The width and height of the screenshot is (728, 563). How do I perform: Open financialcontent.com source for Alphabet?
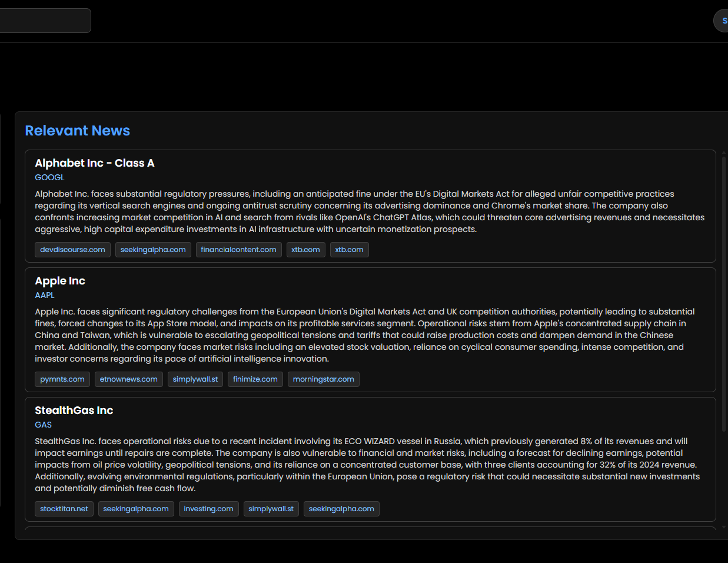(x=238, y=250)
